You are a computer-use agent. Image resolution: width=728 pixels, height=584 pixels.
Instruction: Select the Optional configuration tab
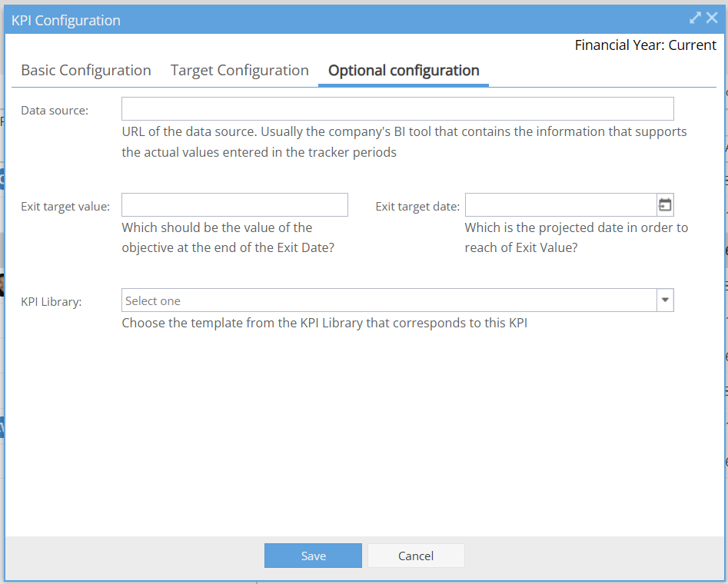point(404,70)
